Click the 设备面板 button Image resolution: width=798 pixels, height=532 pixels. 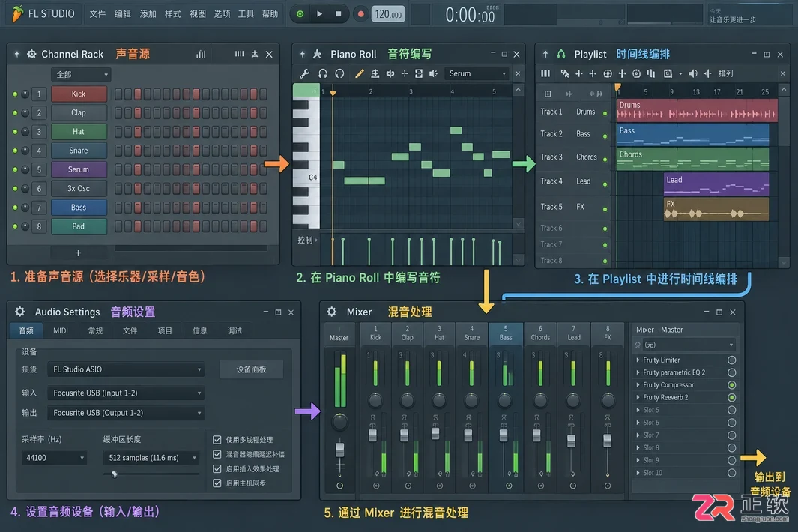(x=252, y=369)
